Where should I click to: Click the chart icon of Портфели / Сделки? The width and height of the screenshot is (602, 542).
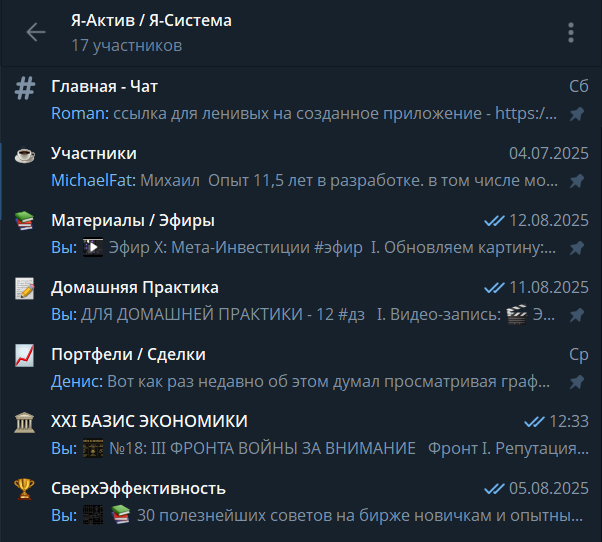pyautogui.click(x=25, y=355)
